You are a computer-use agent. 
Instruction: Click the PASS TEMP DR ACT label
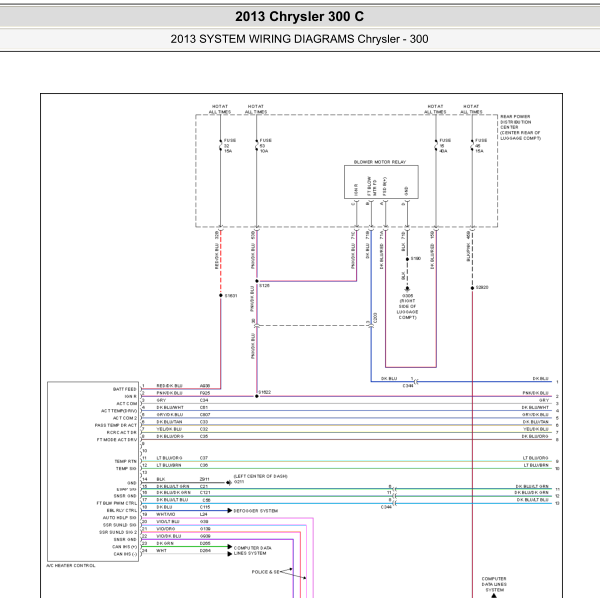click(x=116, y=425)
